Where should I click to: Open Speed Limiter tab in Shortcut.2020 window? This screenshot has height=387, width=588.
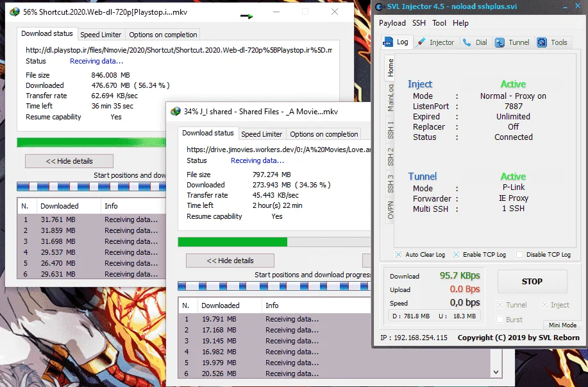point(101,35)
